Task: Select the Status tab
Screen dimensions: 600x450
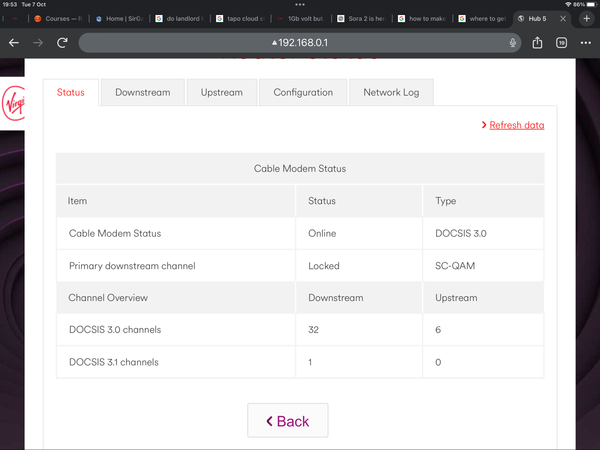Action: [x=71, y=92]
